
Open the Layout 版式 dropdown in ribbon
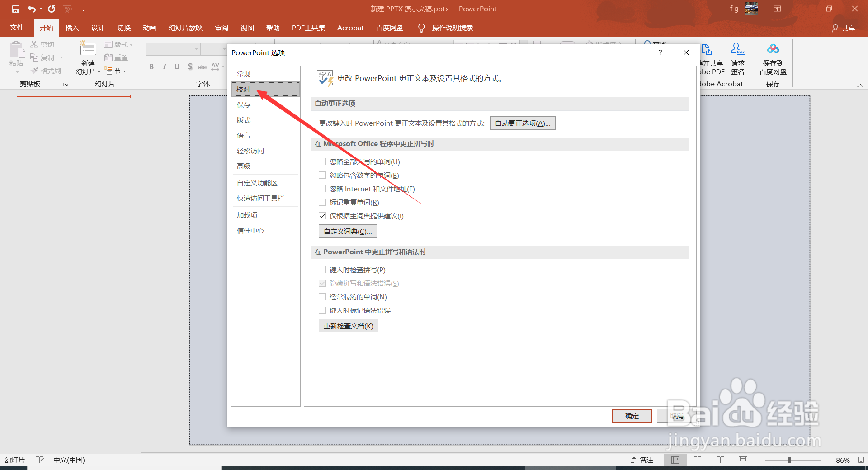point(118,44)
